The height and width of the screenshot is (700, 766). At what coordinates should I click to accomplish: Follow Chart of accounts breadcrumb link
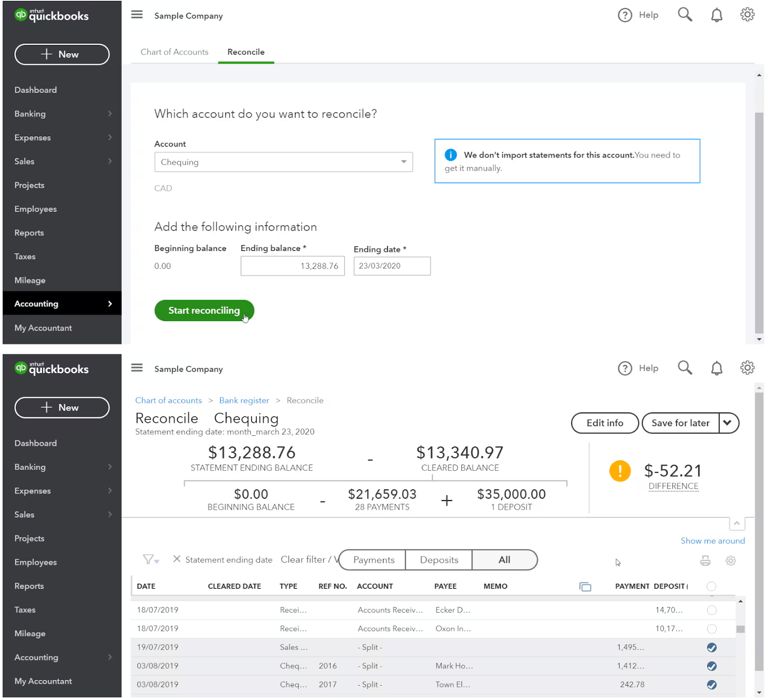point(169,400)
